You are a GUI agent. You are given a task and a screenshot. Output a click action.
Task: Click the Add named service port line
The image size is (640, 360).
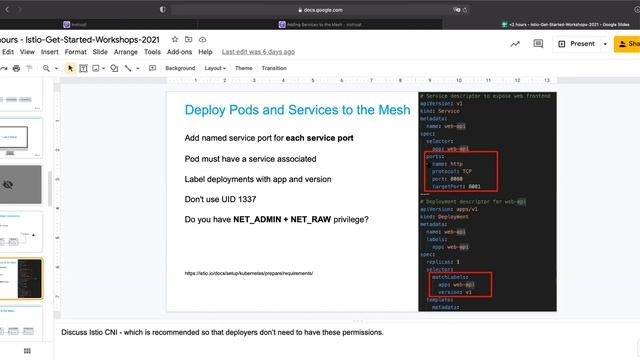click(x=269, y=138)
